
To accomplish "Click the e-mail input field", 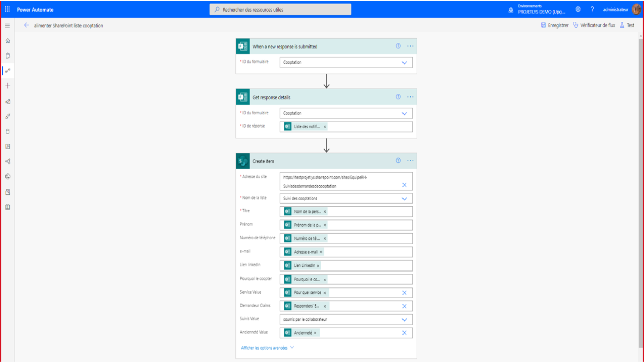I will click(346, 252).
